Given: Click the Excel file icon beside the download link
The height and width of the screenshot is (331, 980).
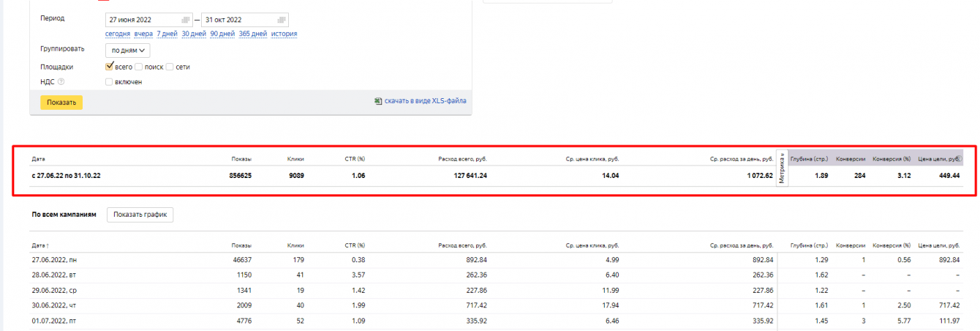Looking at the screenshot, I should tap(377, 101).
